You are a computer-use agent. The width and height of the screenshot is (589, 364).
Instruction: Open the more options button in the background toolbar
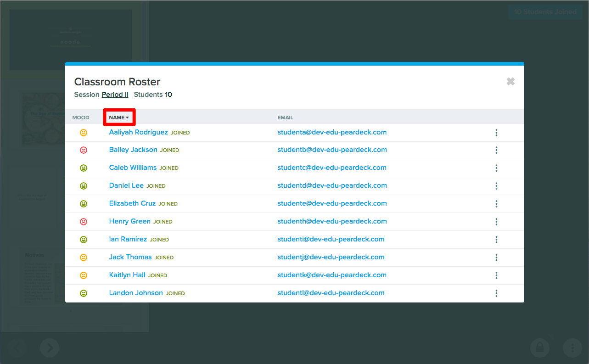point(572,348)
